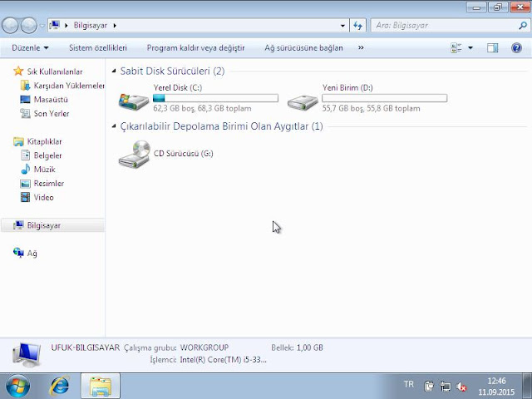Click the Yeni Birim (D:) label
This screenshot has height=399, width=532.
[347, 87]
